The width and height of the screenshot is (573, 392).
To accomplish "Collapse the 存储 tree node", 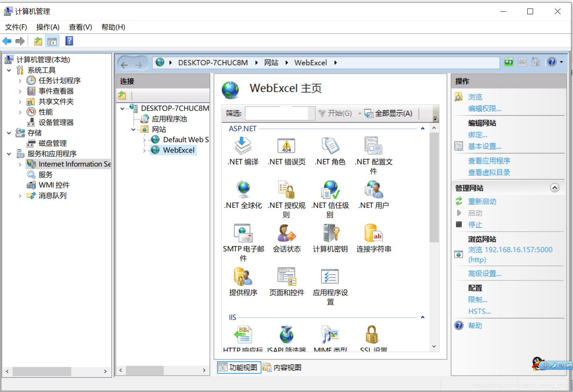I will [9, 133].
